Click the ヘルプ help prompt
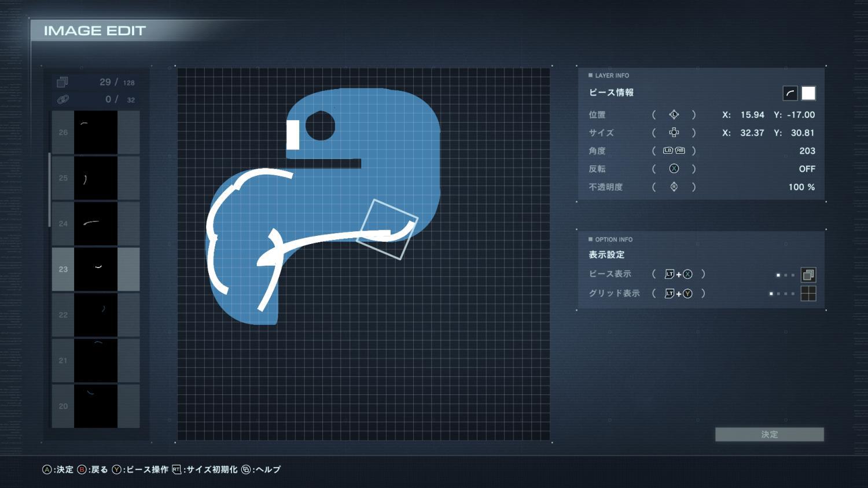868x488 pixels. (x=261, y=469)
